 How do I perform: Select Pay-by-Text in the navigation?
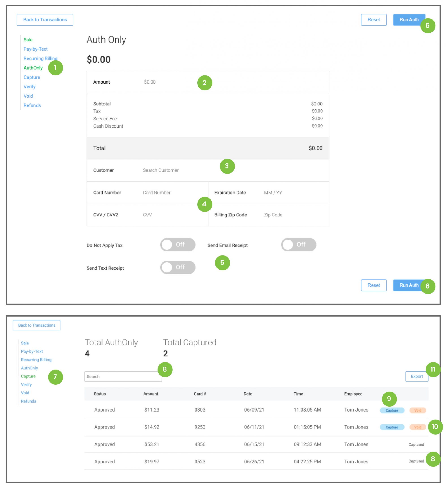(35, 49)
